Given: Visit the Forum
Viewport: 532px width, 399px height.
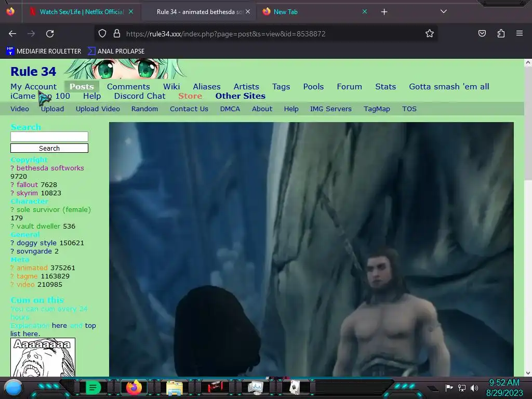Looking at the screenshot, I should [x=350, y=87].
